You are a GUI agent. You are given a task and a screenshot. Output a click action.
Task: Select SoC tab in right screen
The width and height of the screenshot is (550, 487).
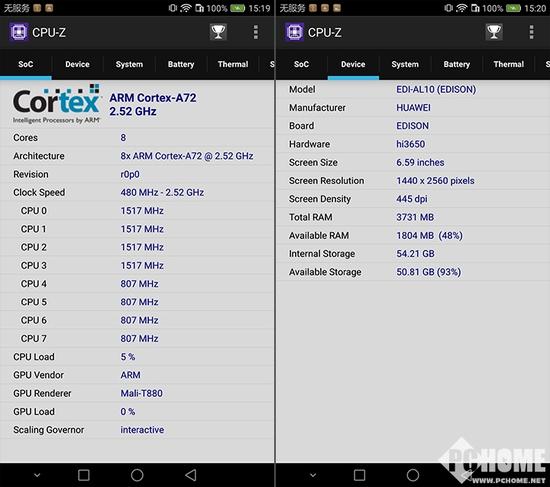pyautogui.click(x=301, y=64)
